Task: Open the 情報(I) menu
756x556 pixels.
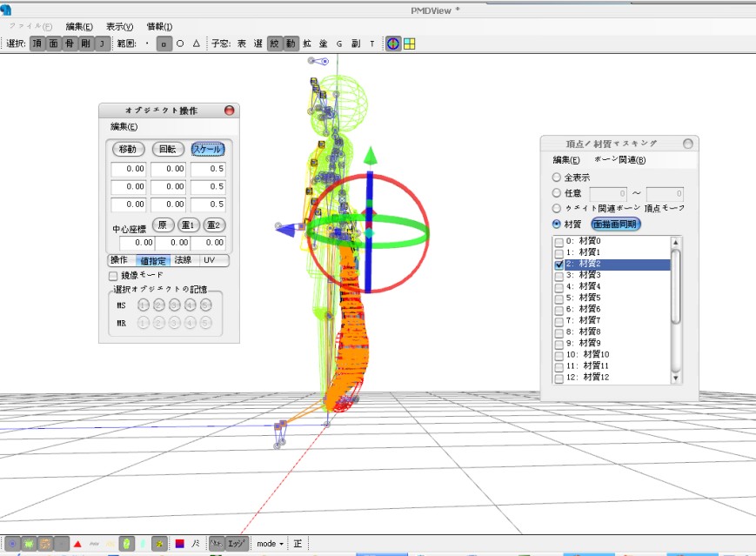Action: click(x=159, y=26)
